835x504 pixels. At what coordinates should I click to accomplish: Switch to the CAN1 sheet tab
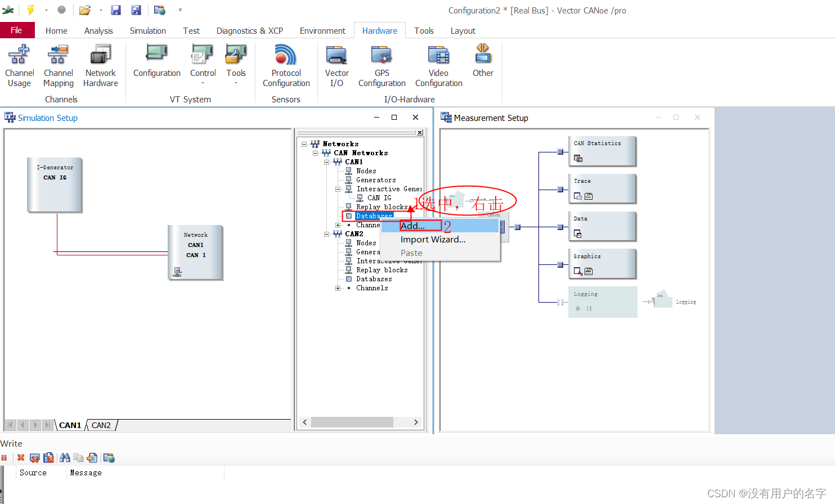click(70, 425)
